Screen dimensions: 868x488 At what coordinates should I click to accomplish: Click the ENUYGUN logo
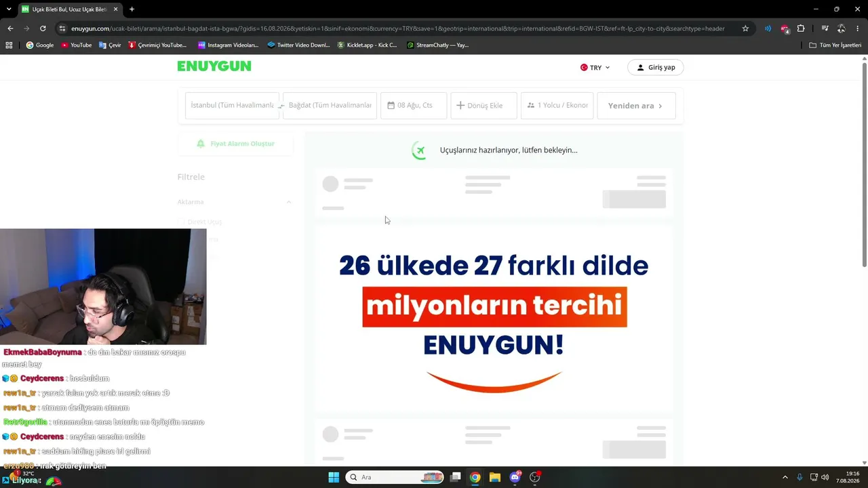coord(214,66)
